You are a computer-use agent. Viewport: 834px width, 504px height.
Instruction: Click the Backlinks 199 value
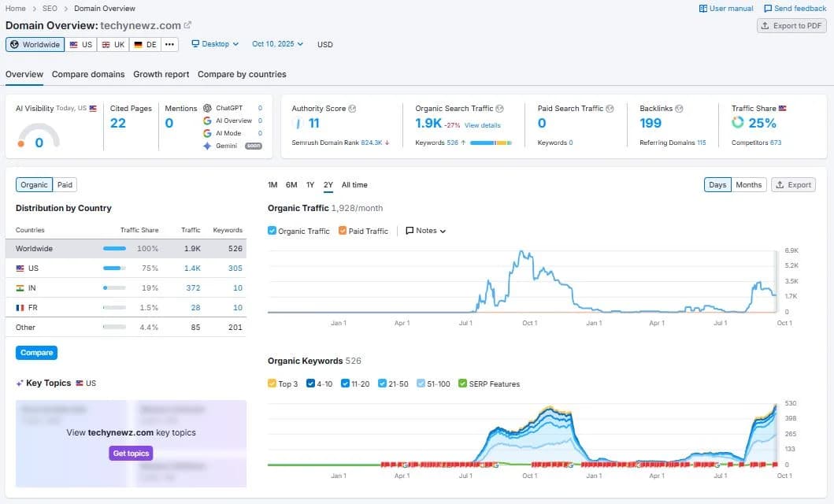coord(651,124)
